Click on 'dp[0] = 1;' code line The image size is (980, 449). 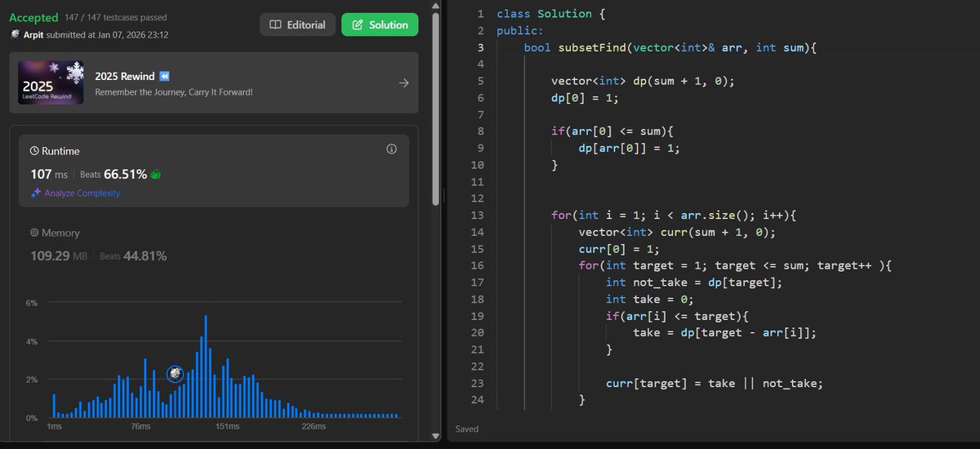pyautogui.click(x=585, y=98)
